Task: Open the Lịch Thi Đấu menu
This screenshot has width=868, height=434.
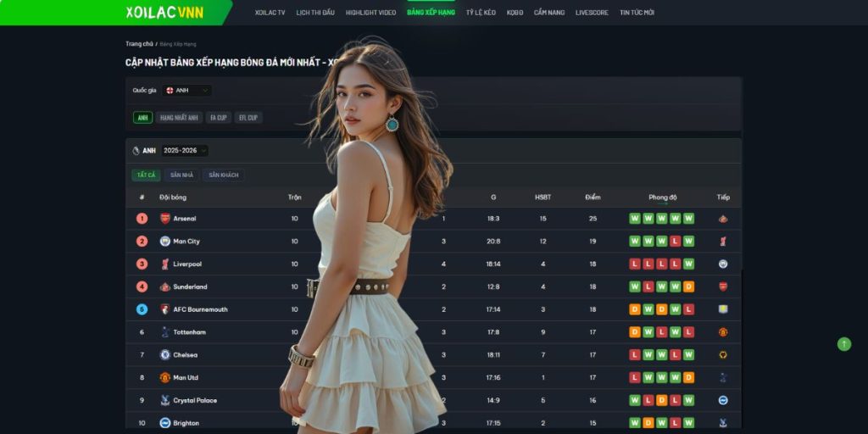Action: tap(315, 13)
